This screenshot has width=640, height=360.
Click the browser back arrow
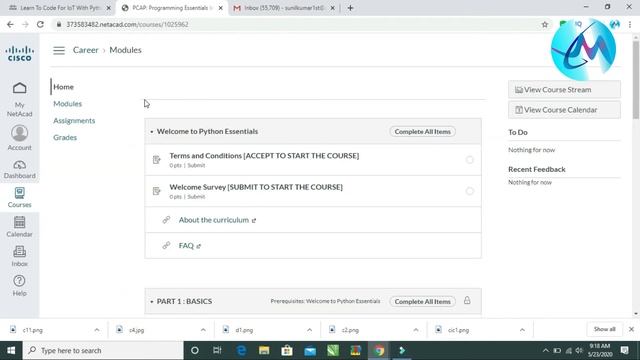coord(10,24)
